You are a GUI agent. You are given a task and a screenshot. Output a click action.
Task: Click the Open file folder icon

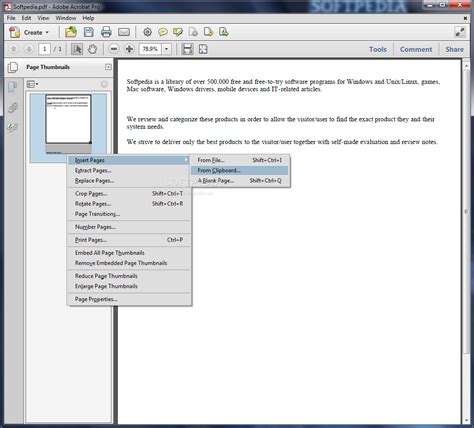coord(71,32)
